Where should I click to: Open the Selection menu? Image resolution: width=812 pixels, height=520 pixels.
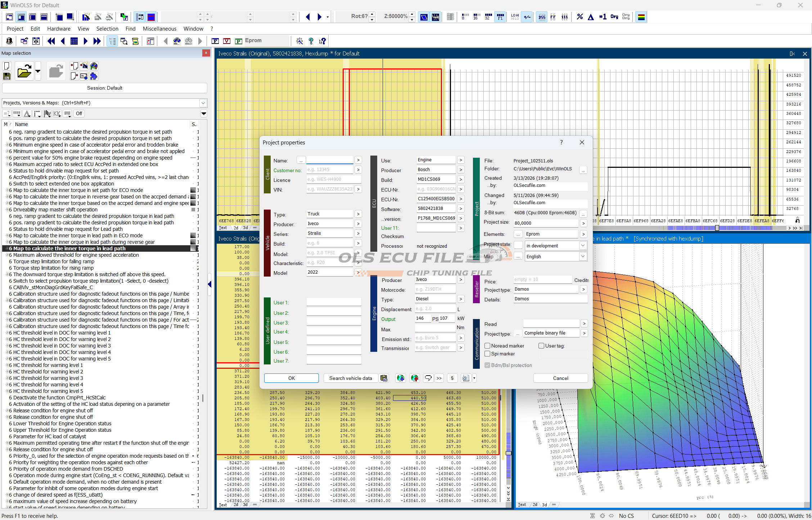pos(107,29)
